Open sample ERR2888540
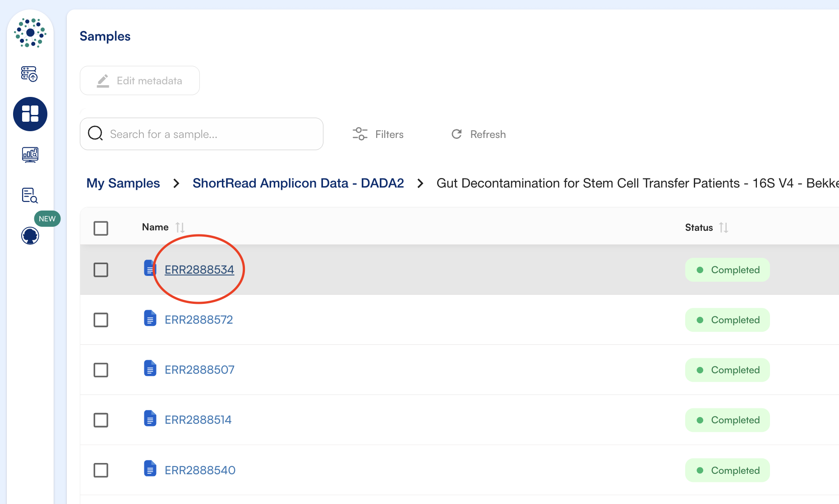 [200, 470]
